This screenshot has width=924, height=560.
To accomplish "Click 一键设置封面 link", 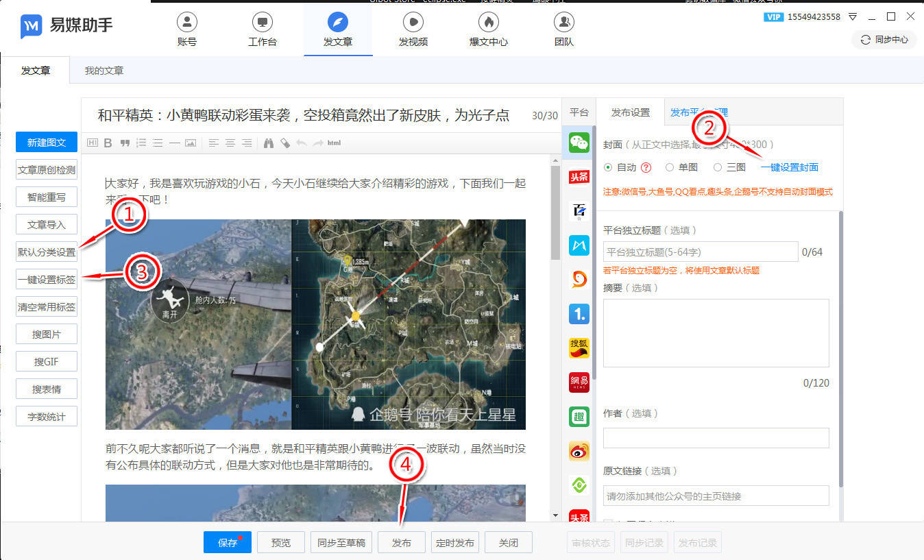I will pos(790,167).
